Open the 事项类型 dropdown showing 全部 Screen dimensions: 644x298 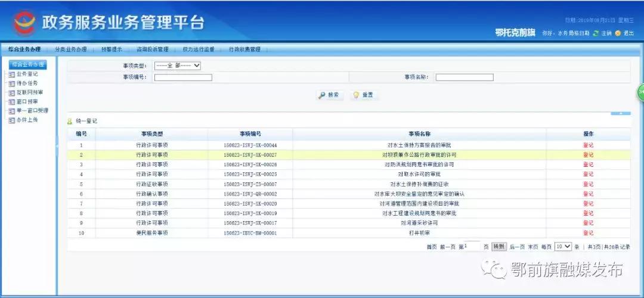(178, 66)
